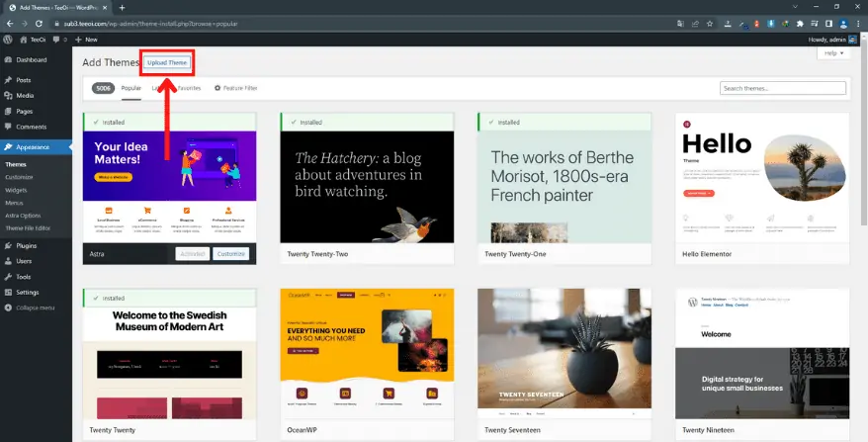Open the OceanWP theme thumbnail
Viewport: 868px width, 442px height.
click(367, 353)
